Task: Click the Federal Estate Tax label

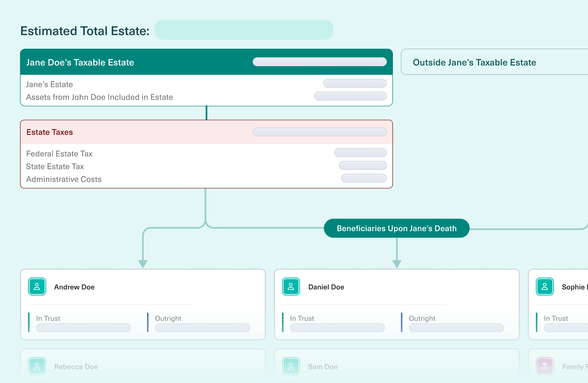Action: [x=59, y=154]
